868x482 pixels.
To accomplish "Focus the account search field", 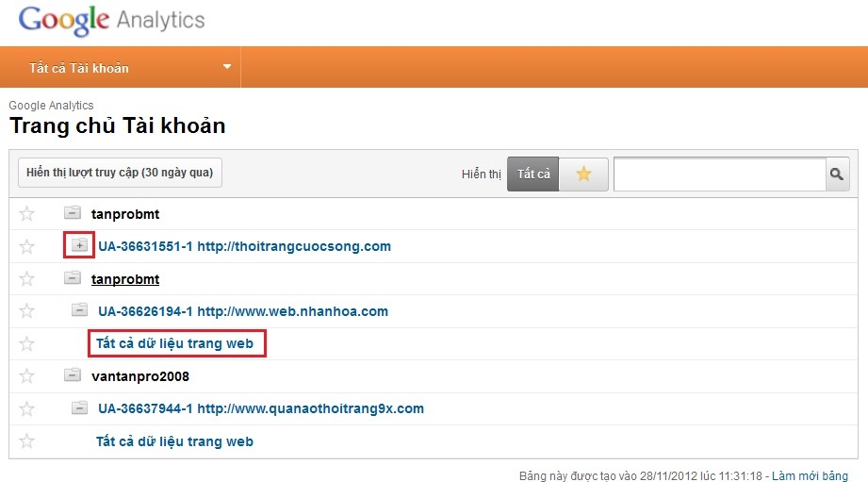I will click(720, 174).
